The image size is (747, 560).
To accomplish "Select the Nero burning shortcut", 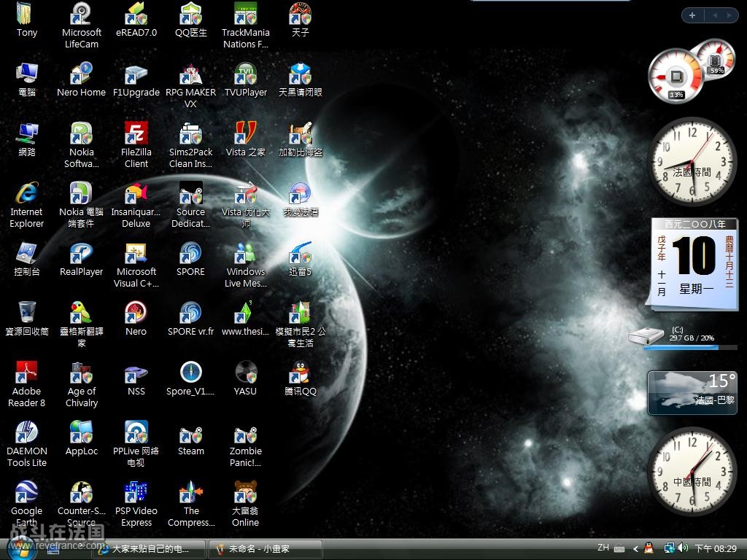I will coord(136,312).
